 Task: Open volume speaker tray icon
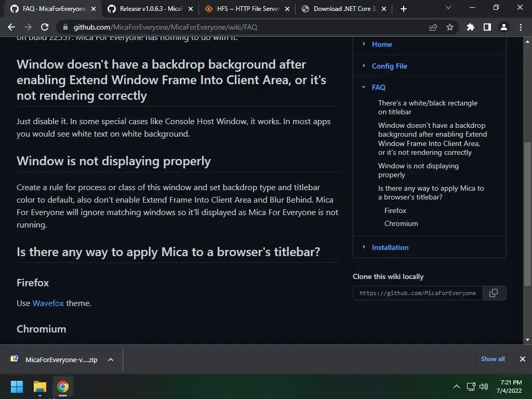point(484,387)
